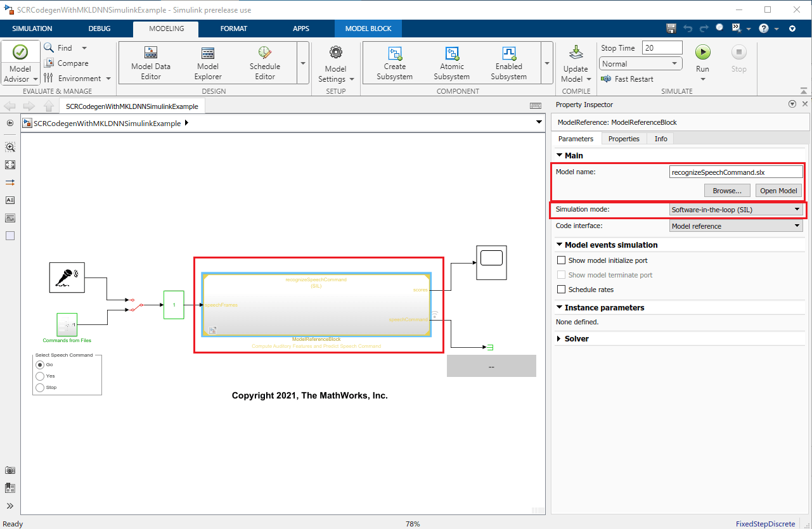The image size is (812, 529).
Task: Select the Scope block on canvas
Action: [x=491, y=262]
